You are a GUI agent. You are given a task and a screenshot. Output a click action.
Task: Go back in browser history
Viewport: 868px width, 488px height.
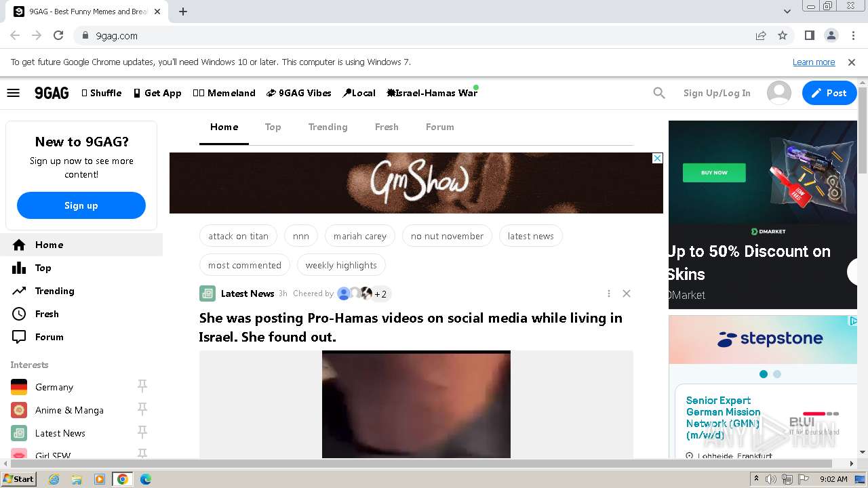(x=15, y=35)
